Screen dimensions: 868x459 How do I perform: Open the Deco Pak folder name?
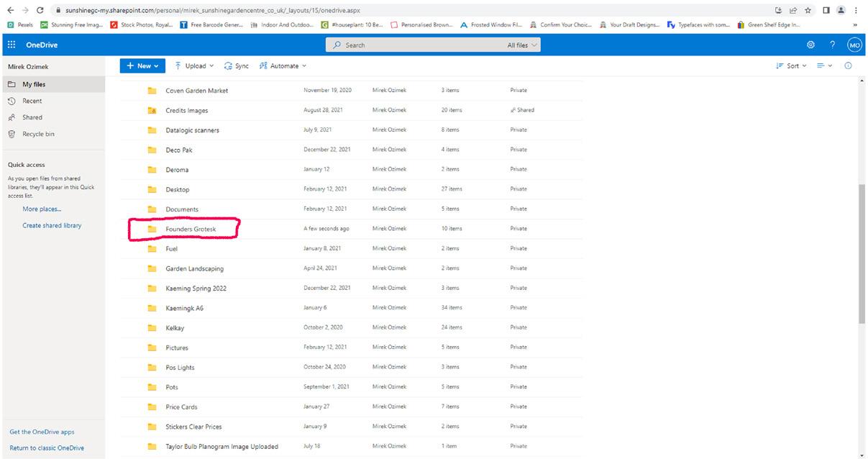[x=179, y=150]
